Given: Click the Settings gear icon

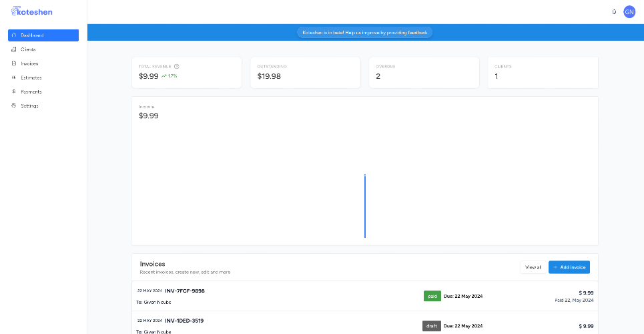Looking at the screenshot, I should (x=14, y=106).
